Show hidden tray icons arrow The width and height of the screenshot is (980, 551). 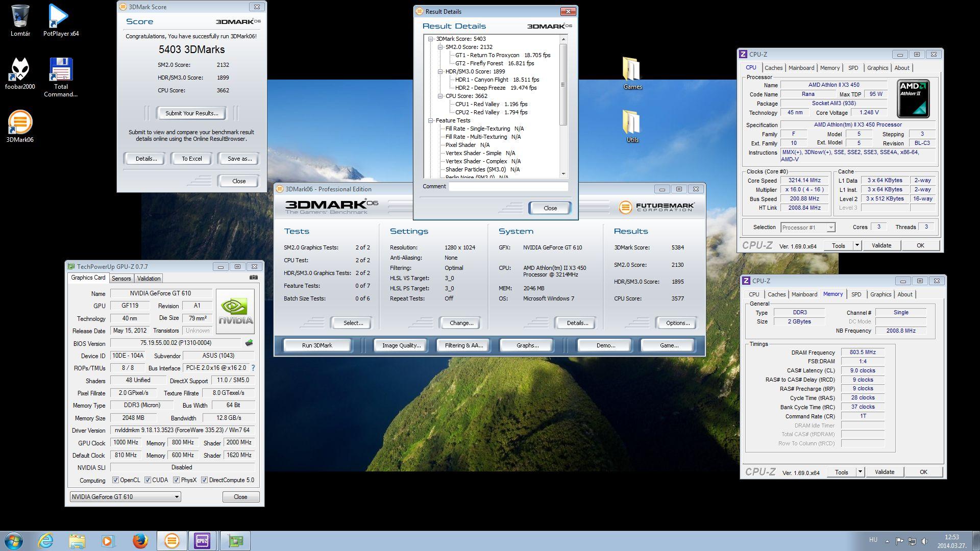coord(887,541)
